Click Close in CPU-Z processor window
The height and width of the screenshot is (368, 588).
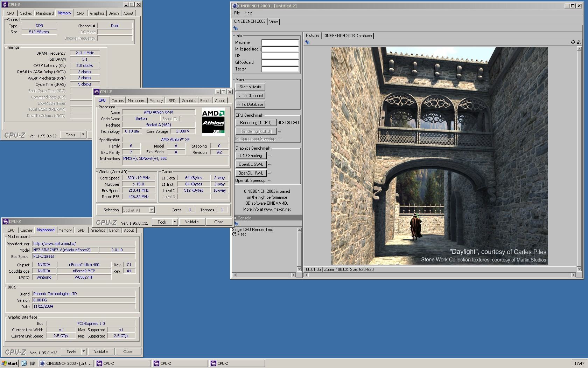[219, 222]
